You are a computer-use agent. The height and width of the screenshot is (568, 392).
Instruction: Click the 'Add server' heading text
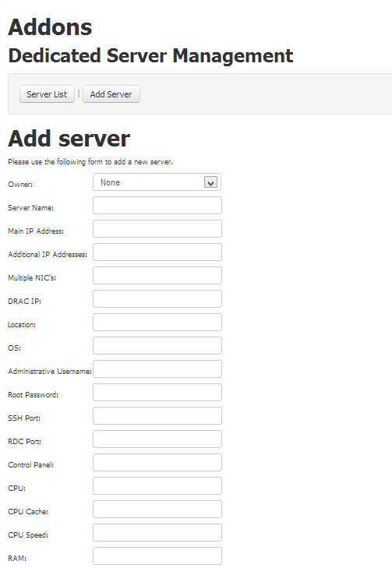pos(69,139)
